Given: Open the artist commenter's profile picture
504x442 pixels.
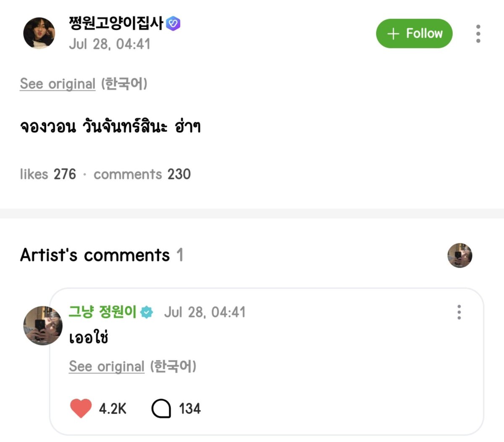Looking at the screenshot, I should tap(43, 326).
